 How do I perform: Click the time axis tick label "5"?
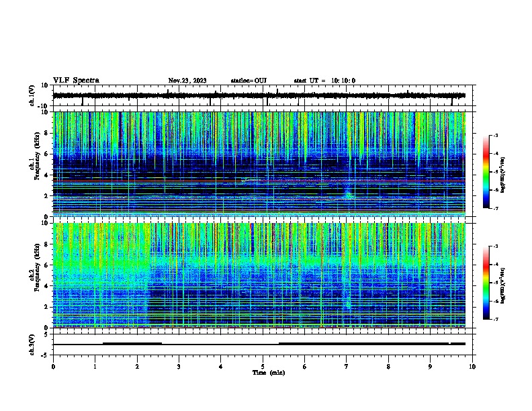[263, 367]
